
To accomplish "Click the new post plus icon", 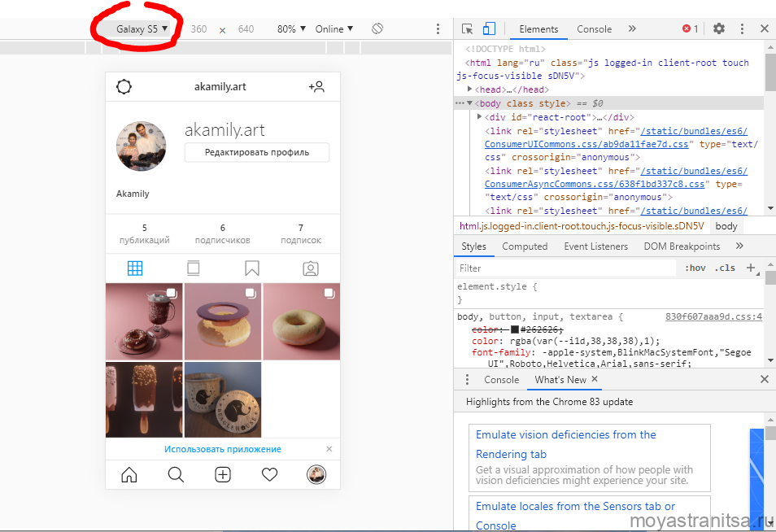I will 223,475.
